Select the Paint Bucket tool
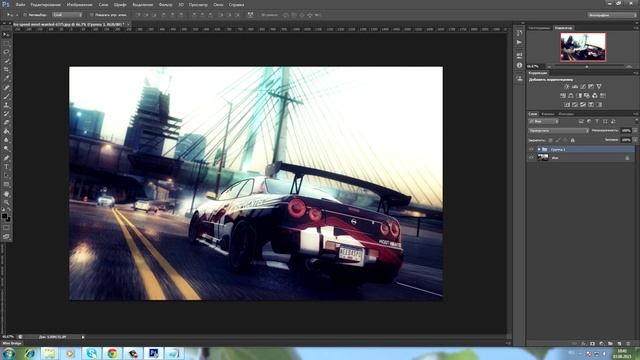Image resolution: width=640 pixels, height=360 pixels. (6, 131)
